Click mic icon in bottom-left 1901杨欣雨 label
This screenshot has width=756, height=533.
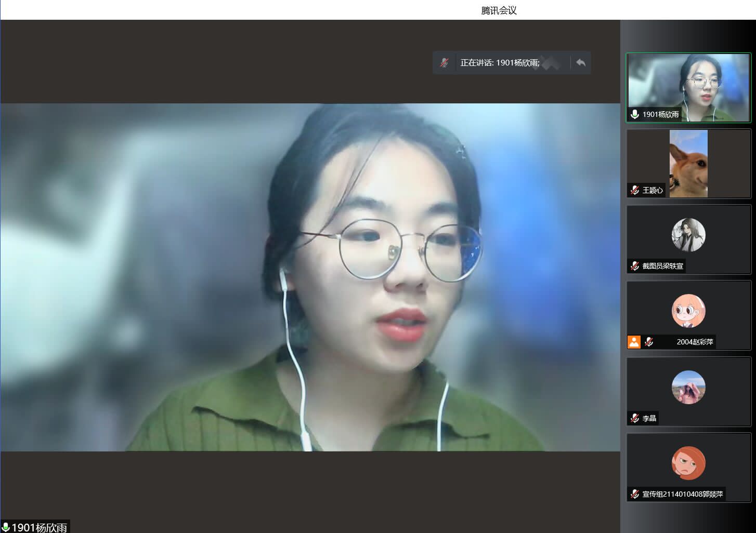tap(6, 527)
